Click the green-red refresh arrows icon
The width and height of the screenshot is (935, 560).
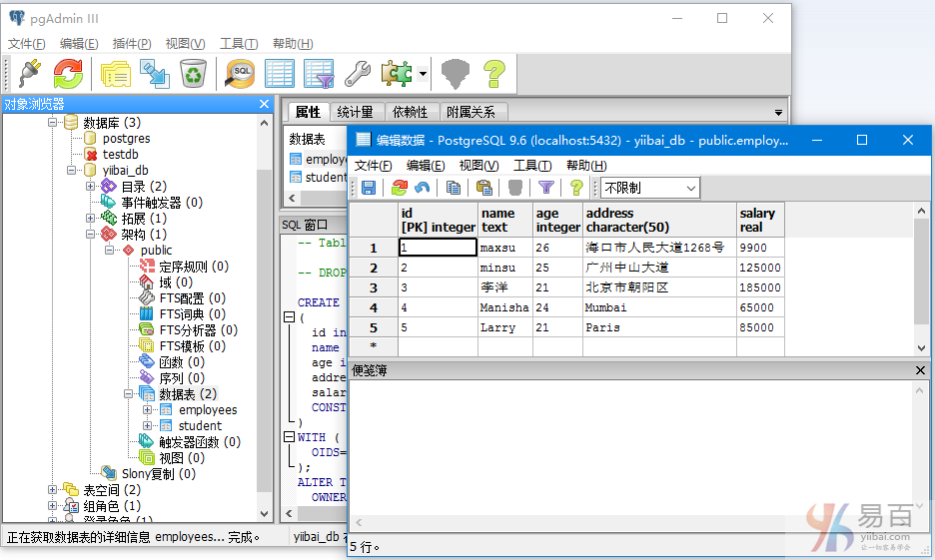pyautogui.click(x=68, y=73)
